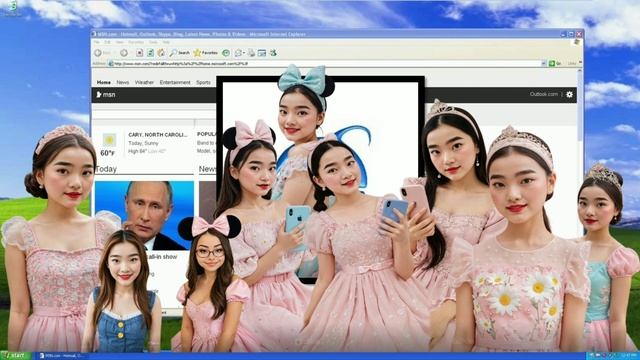Click the vertical scrollbar up arrow
This screenshot has width=640, height=360.
[580, 71]
